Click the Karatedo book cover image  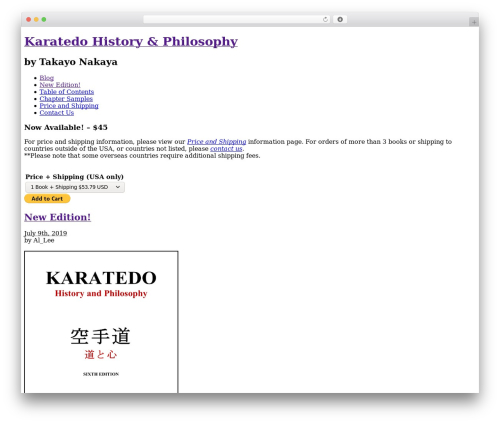point(101,322)
